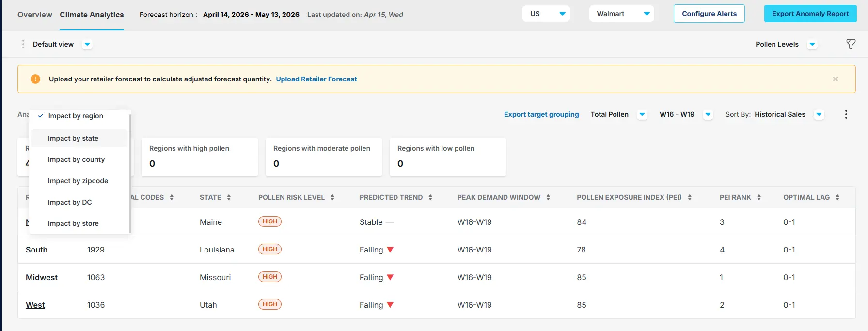
Task: Click the drag handle beside Default view
Action: pos(23,44)
